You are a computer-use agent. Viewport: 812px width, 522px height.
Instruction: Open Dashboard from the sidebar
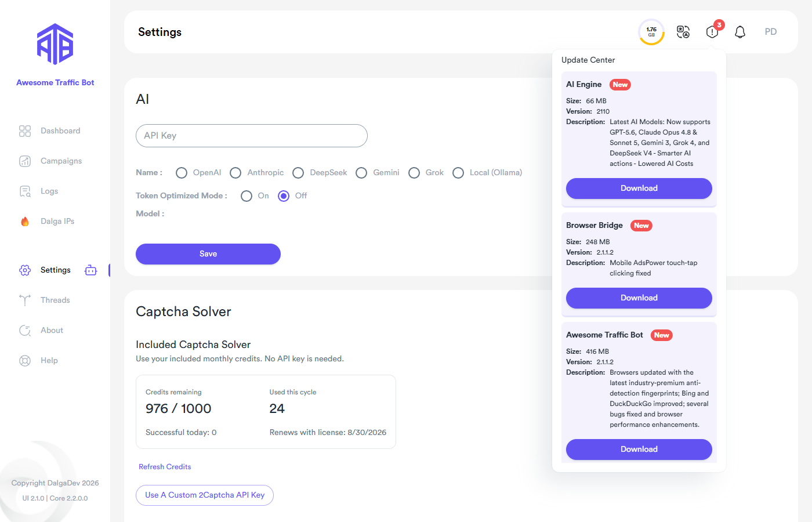point(60,131)
